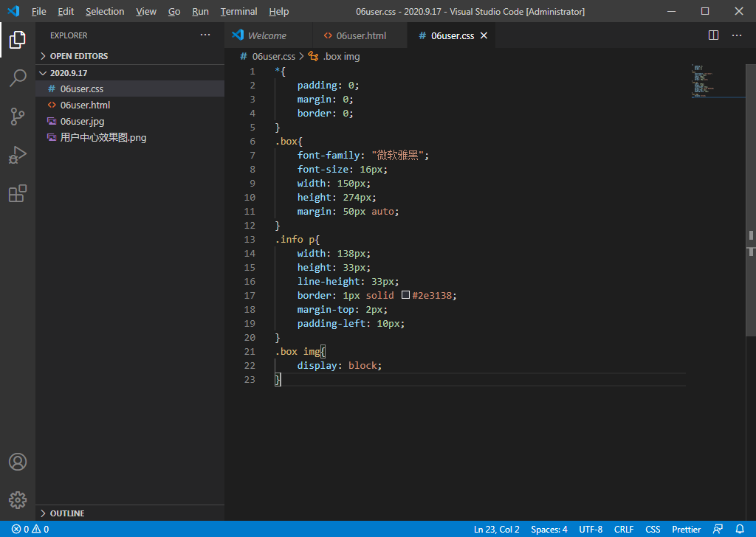This screenshot has width=756, height=537.
Task: Open the Run menu
Action: coord(200,11)
